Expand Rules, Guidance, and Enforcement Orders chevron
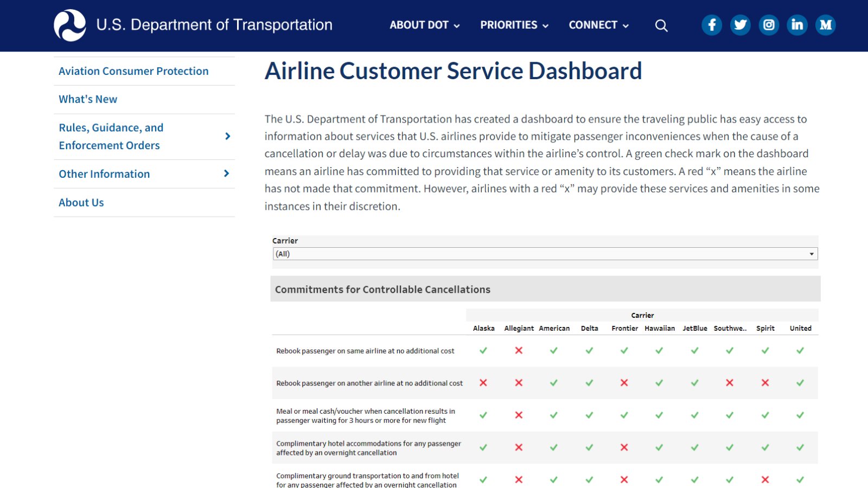The height and width of the screenshot is (488, 868). coord(227,136)
